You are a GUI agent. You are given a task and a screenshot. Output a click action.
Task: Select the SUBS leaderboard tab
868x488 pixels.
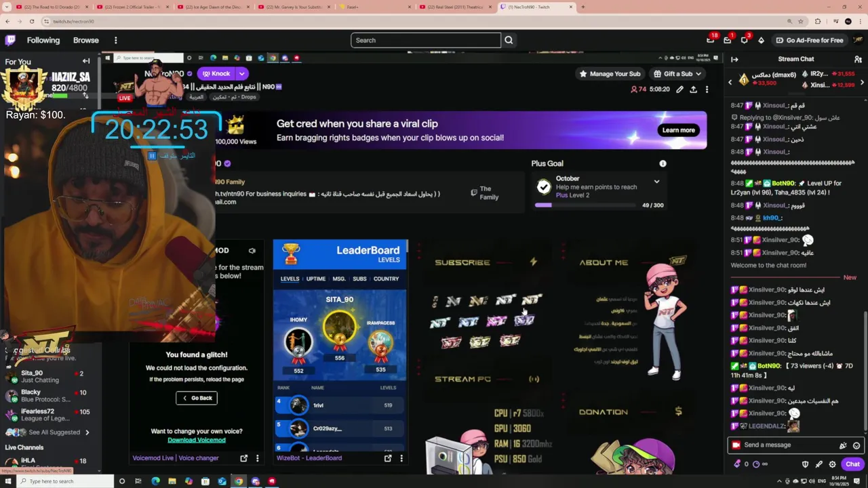coord(359,279)
